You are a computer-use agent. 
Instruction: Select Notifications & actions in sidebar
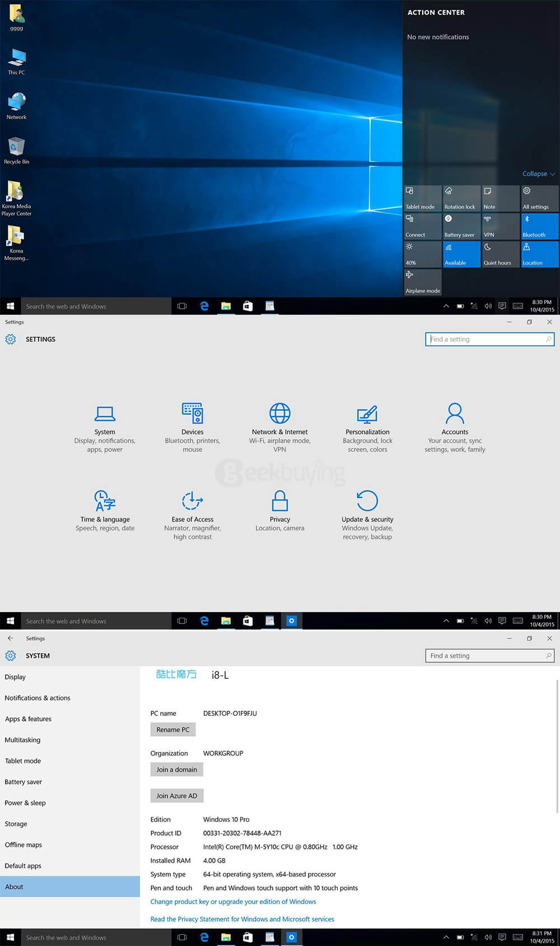(70, 698)
